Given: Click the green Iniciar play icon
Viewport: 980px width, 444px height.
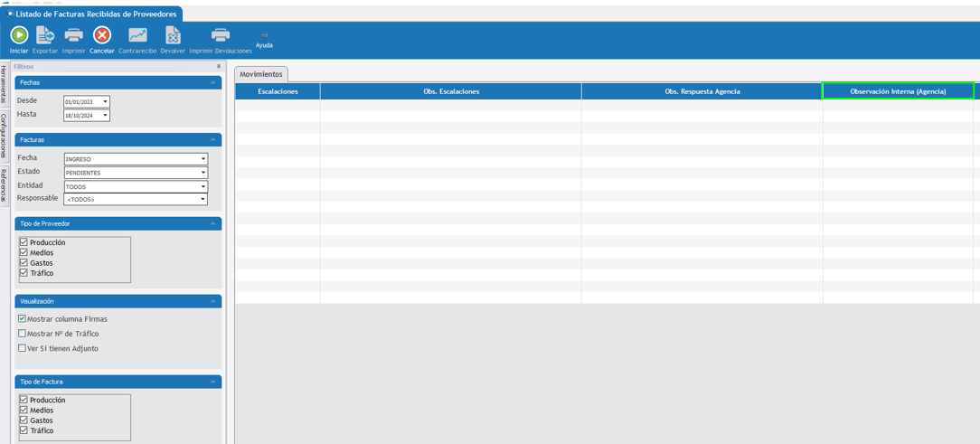Looking at the screenshot, I should (19, 35).
